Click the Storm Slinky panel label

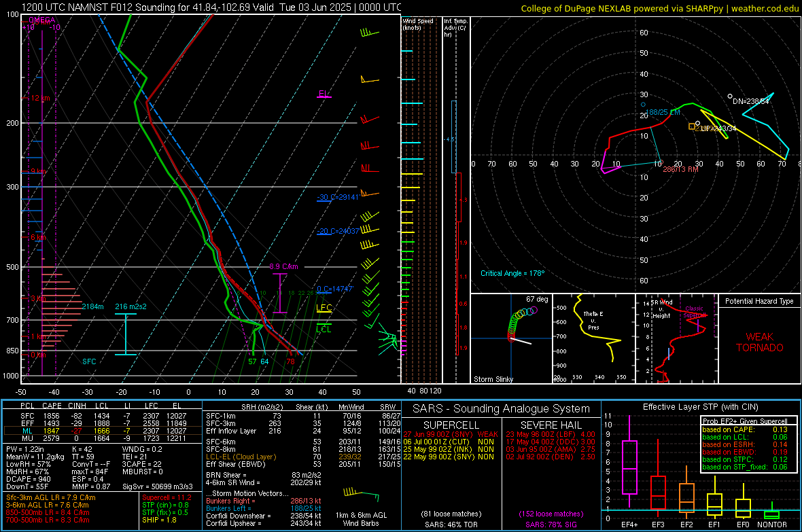coord(493,379)
